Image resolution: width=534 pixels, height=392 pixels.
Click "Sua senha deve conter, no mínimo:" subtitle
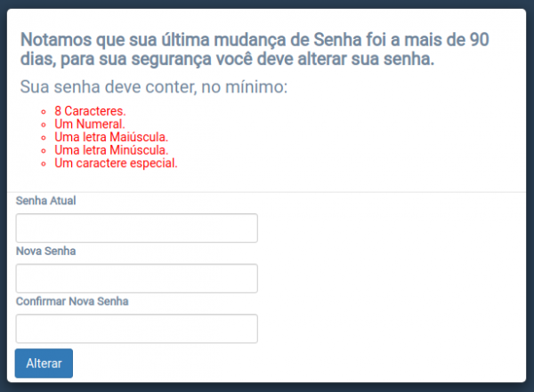pos(153,88)
